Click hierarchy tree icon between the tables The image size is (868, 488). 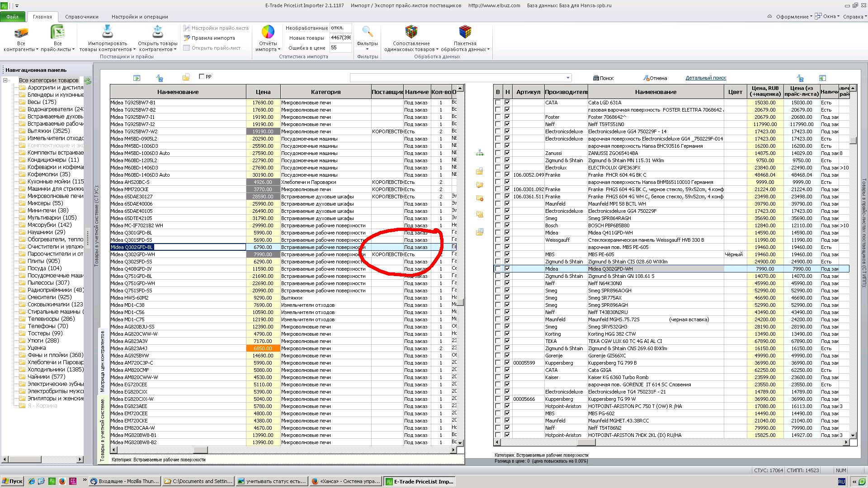pos(480,154)
